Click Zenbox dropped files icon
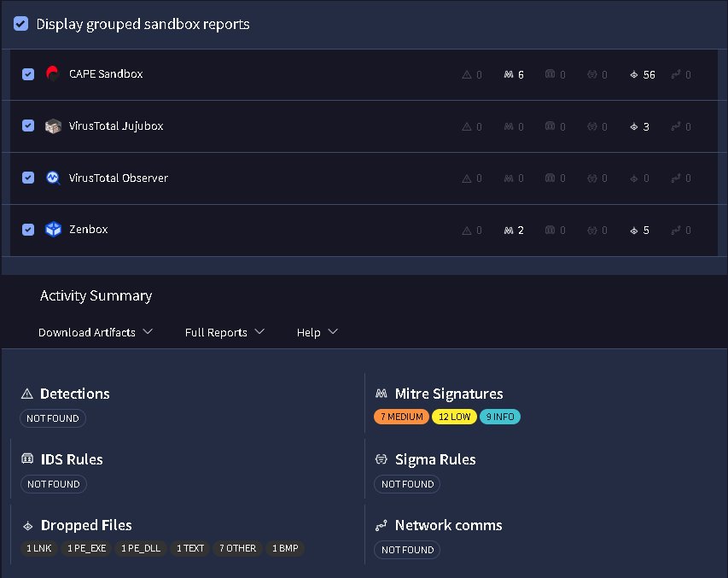The width and height of the screenshot is (728, 578). tap(634, 231)
